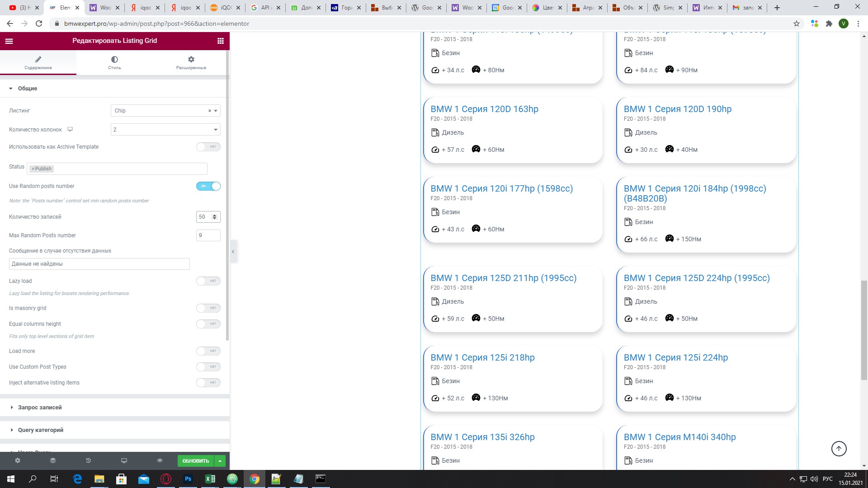Click the speedometer icon on 120D 163hp card
Image resolution: width=868 pixels, height=488 pixels.
[x=435, y=150]
